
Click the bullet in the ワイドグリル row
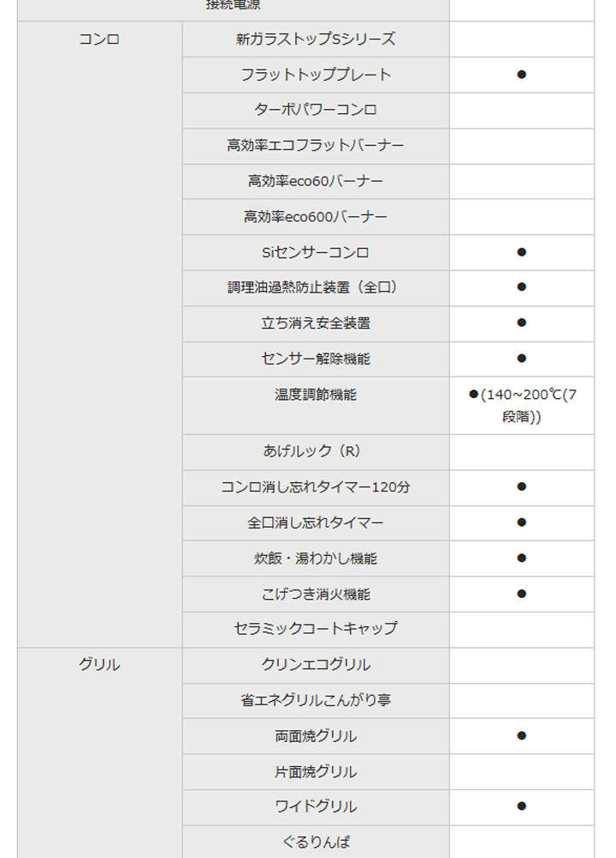point(522,806)
